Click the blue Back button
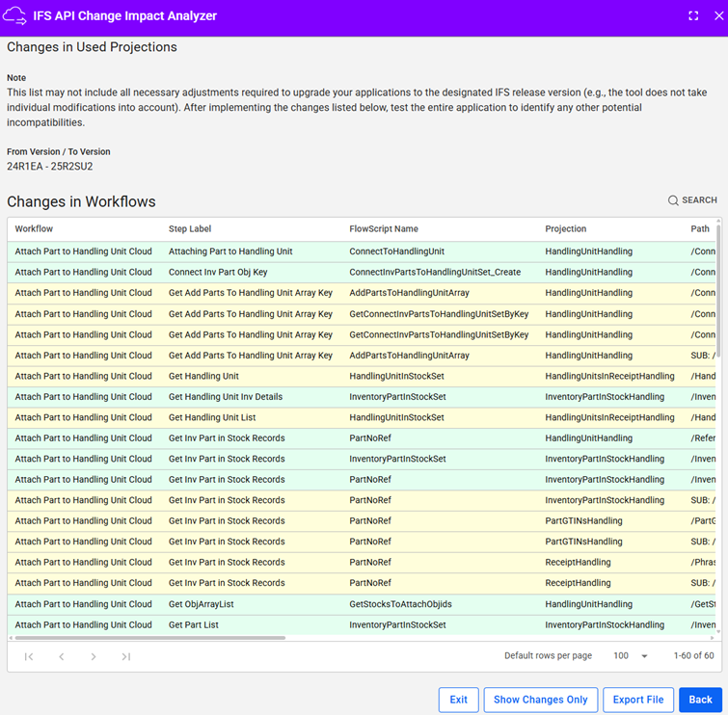This screenshot has height=715, width=728. tap(700, 700)
